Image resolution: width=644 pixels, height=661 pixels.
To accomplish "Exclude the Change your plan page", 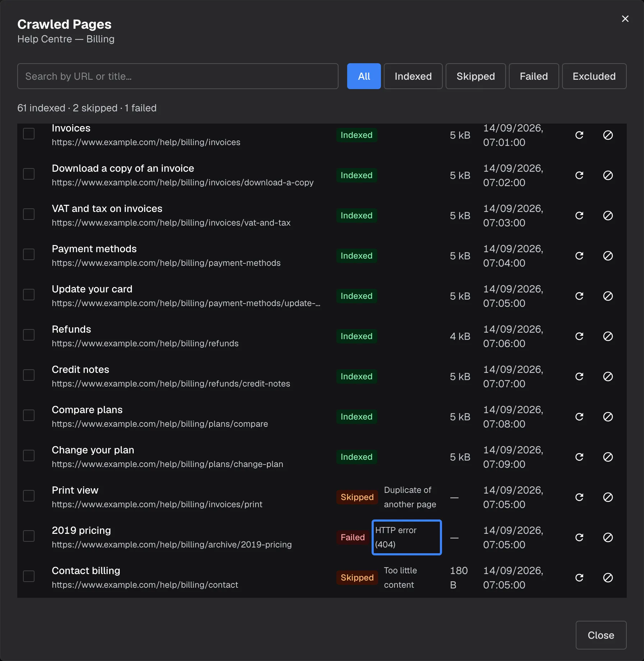I will 608,457.
